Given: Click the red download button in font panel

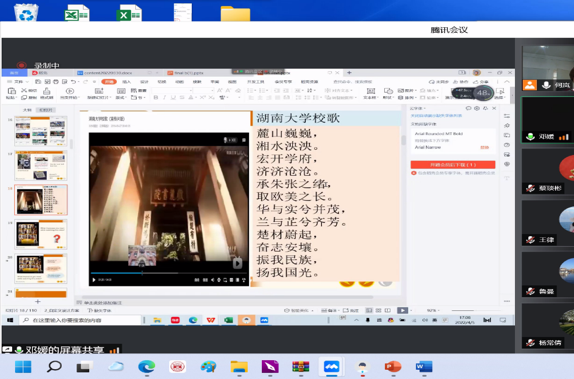Looking at the screenshot, I should (453, 165).
